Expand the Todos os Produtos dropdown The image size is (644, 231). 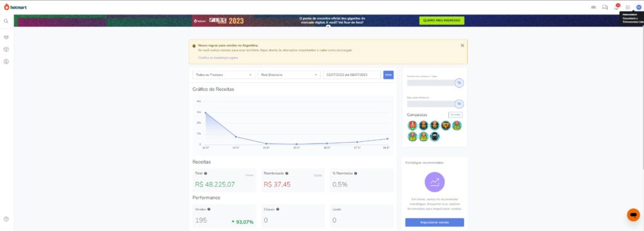(224, 75)
